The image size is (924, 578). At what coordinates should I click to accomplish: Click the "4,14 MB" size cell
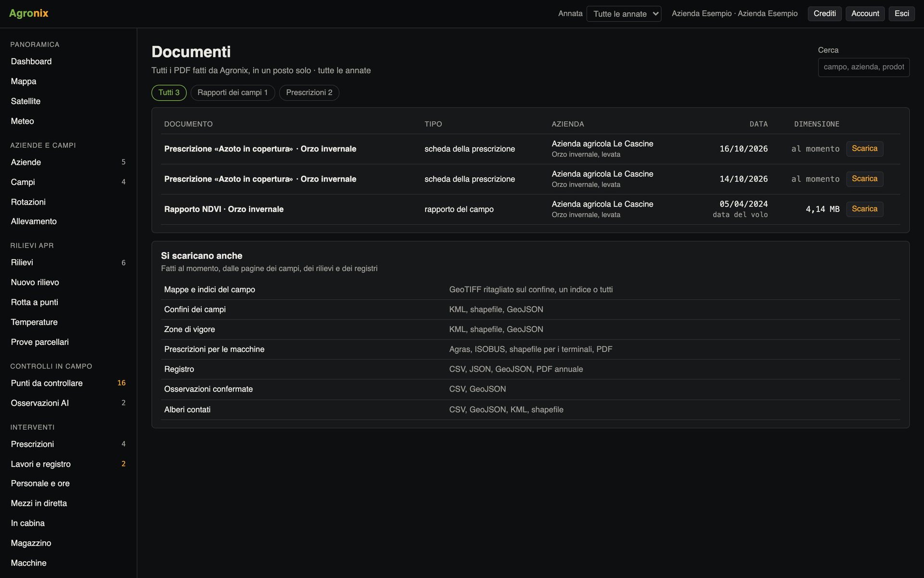tap(822, 209)
